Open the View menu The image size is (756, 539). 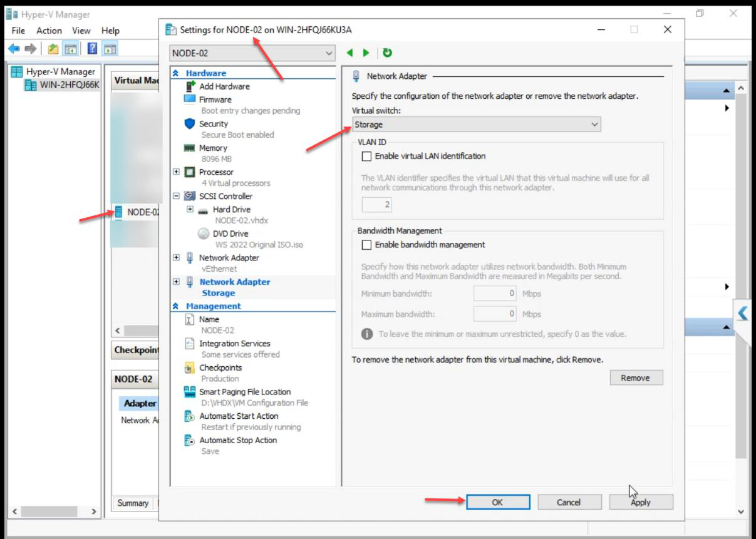pyautogui.click(x=81, y=30)
